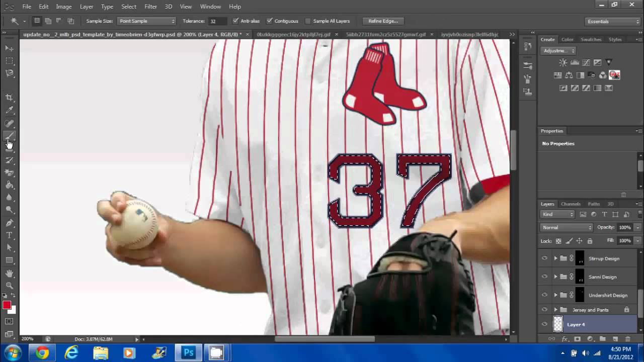Open the Adjustments preset dropdown

(x=558, y=50)
